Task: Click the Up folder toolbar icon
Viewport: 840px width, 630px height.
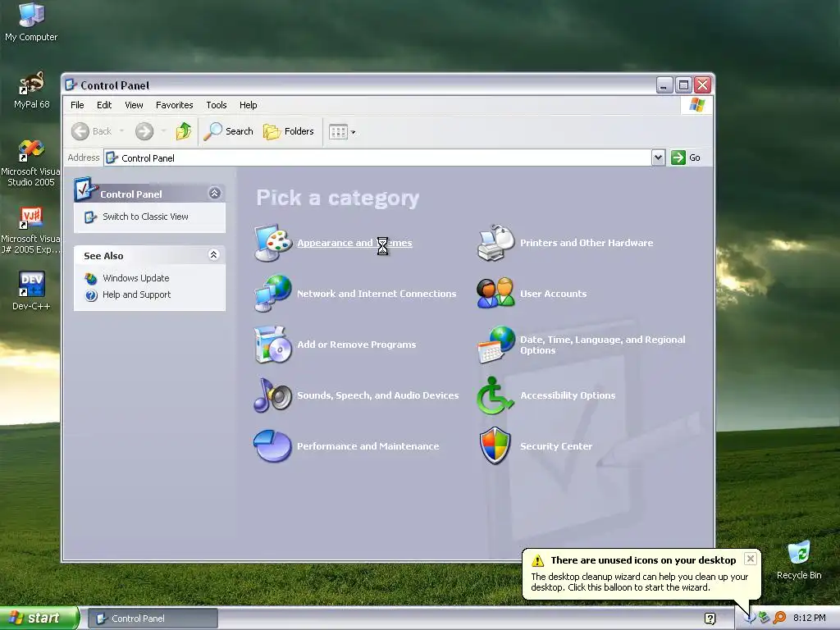Action: pos(183,131)
